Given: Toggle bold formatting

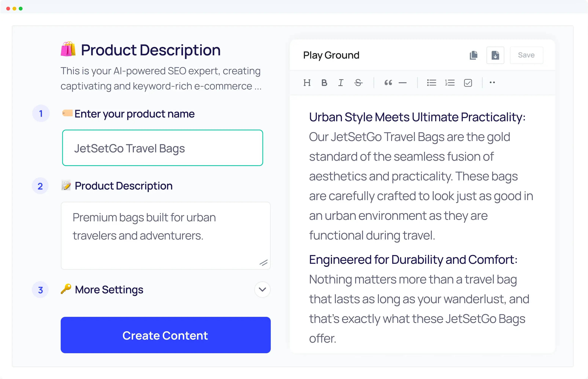Looking at the screenshot, I should pyautogui.click(x=324, y=83).
